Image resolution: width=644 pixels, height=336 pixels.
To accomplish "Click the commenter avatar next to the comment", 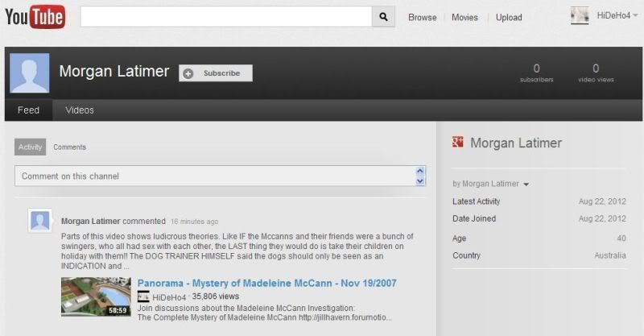I will pos(39,221).
